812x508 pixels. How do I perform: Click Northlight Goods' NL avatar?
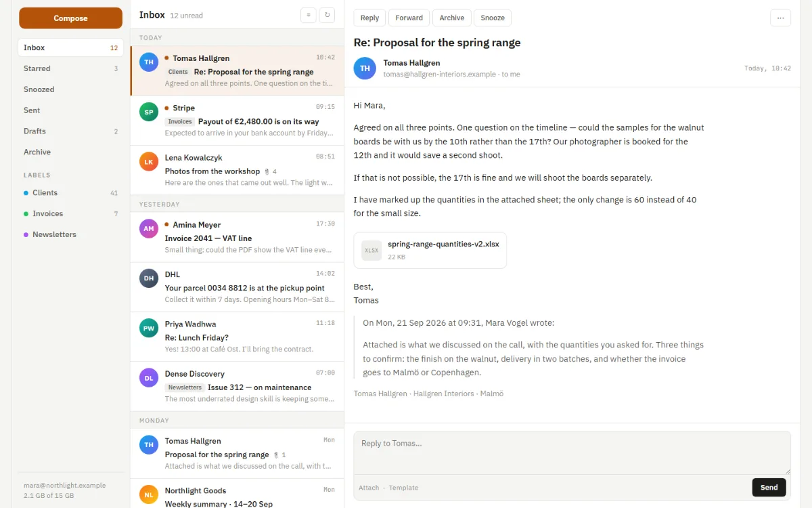pyautogui.click(x=149, y=494)
